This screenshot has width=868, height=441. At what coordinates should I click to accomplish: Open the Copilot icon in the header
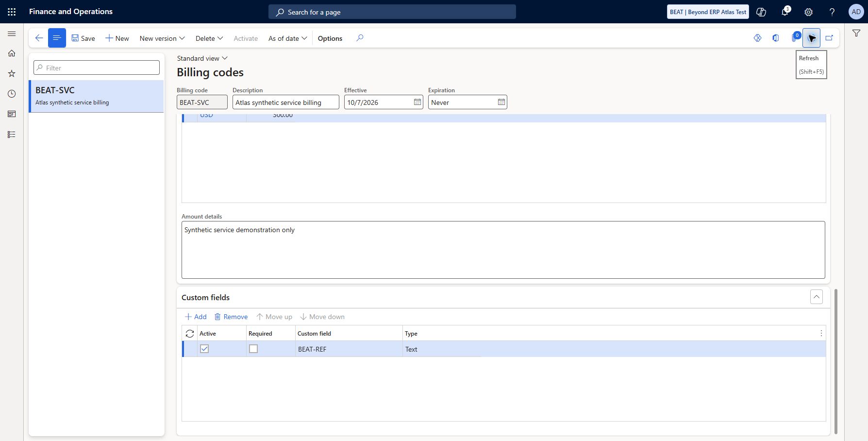click(761, 12)
